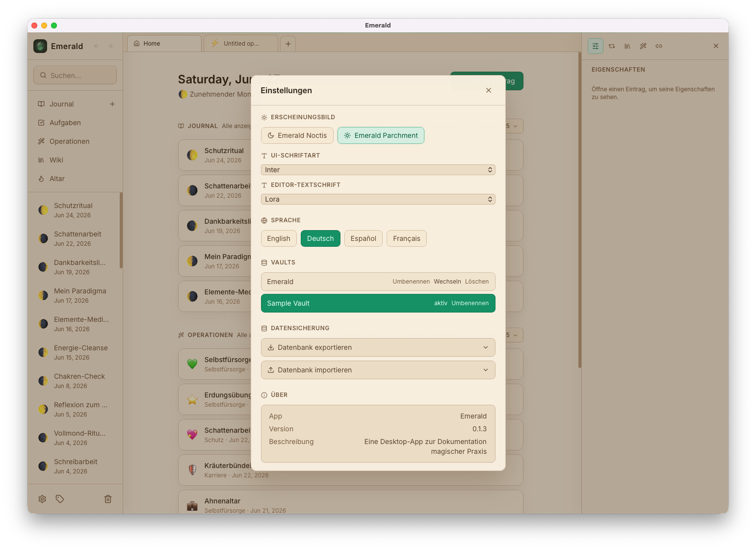This screenshot has width=756, height=550.
Task: Click the briefcase icon of Ahnenaltar
Action: (x=192, y=505)
